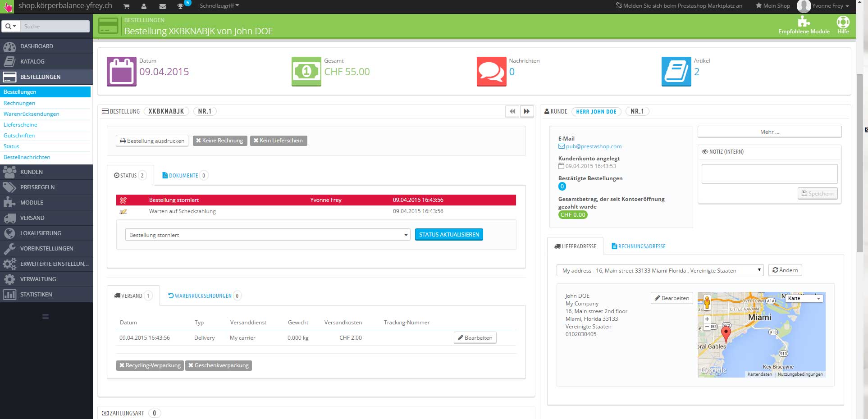This screenshot has width=868, height=419.
Task: Open Module in the sidebar
Action: tap(46, 203)
